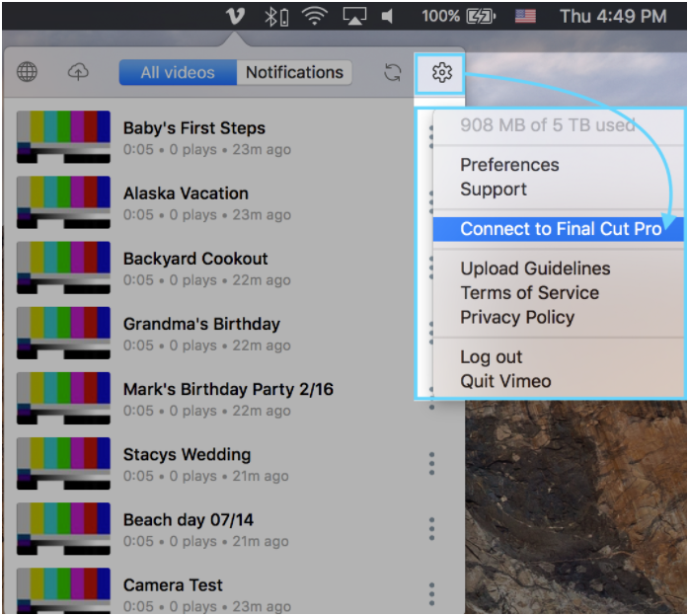The width and height of the screenshot is (689, 616).
Task: Open the Wi-Fi menu bar icon
Action: 315,16
